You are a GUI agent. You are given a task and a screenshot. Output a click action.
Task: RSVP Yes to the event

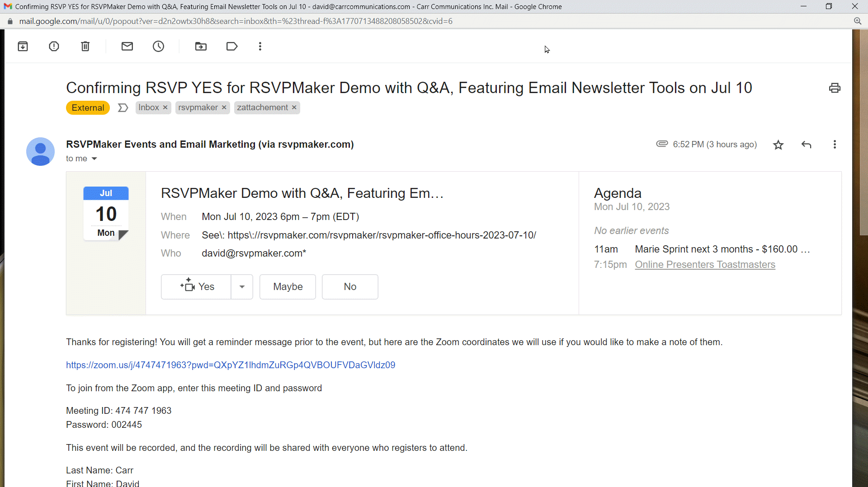196,286
